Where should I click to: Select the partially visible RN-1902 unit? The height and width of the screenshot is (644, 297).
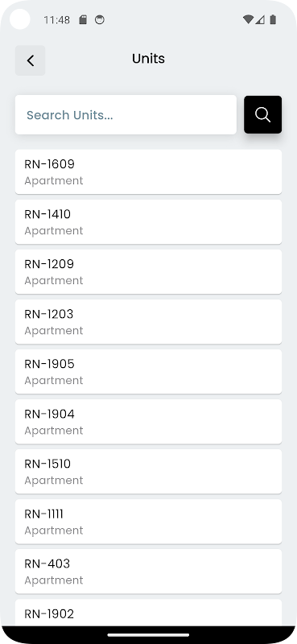tap(148, 613)
